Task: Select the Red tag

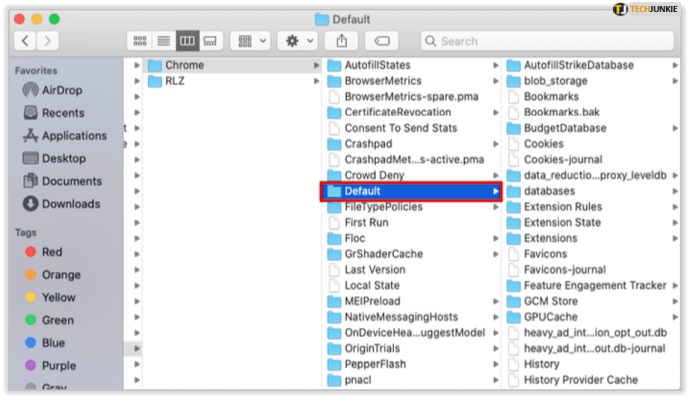Action: (x=44, y=252)
